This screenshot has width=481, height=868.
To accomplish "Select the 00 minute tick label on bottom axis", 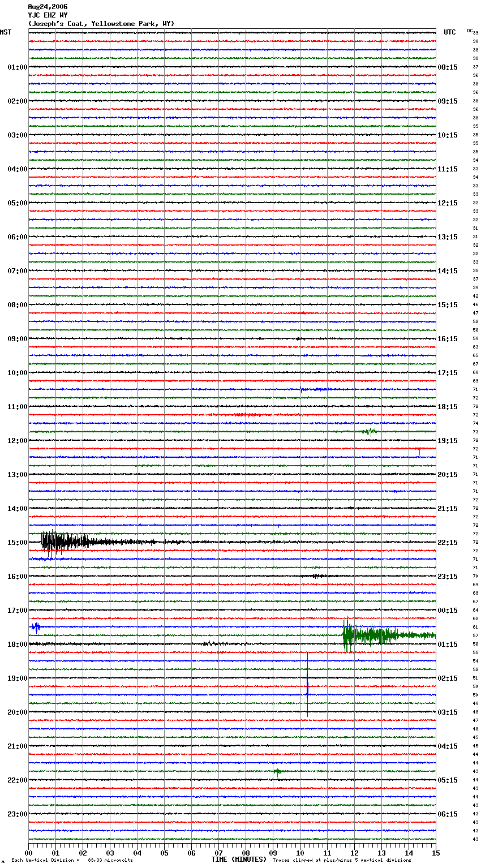I will [28, 853].
